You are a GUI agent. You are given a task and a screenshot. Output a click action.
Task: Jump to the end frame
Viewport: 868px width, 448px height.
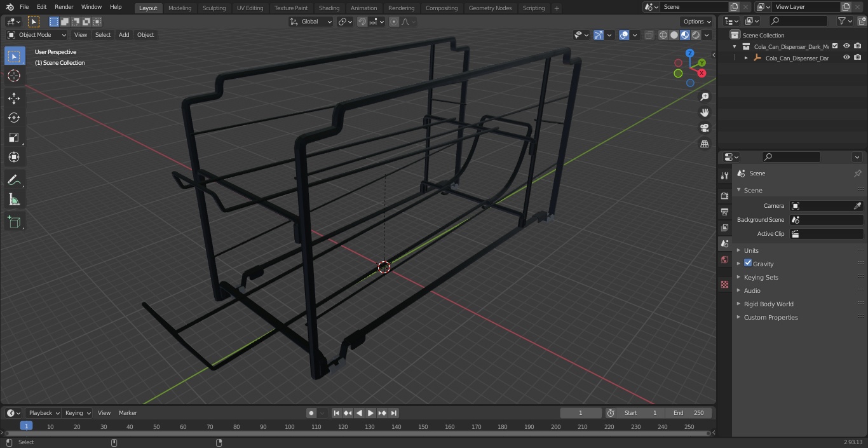point(393,413)
